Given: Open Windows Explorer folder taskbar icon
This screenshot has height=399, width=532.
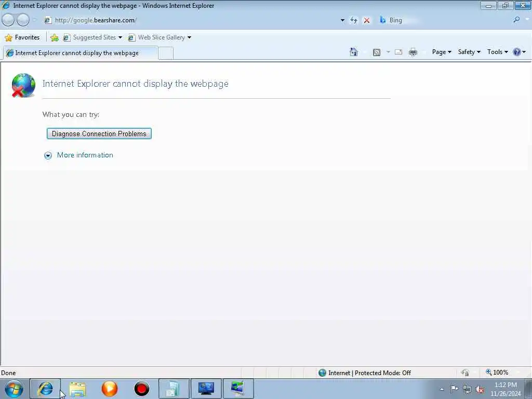Looking at the screenshot, I should [77, 389].
